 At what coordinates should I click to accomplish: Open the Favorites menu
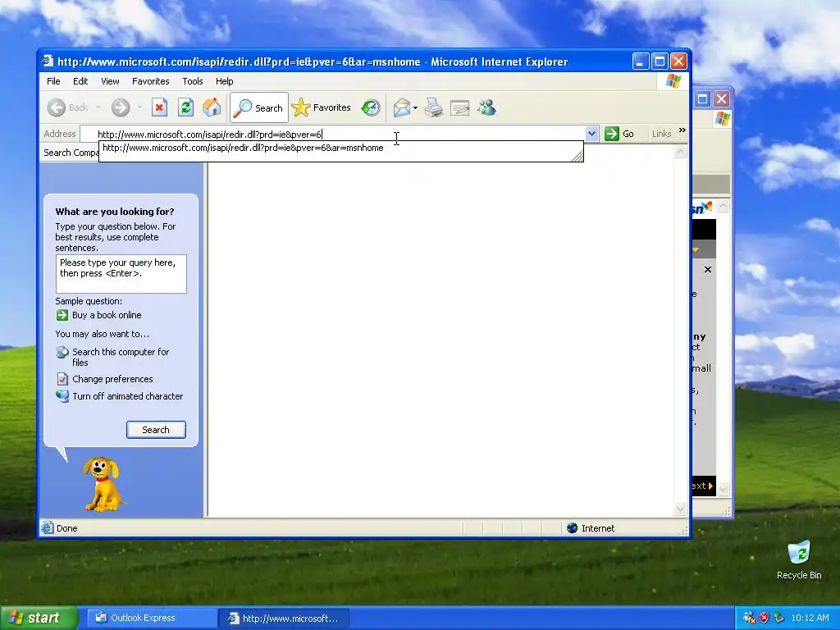151,81
